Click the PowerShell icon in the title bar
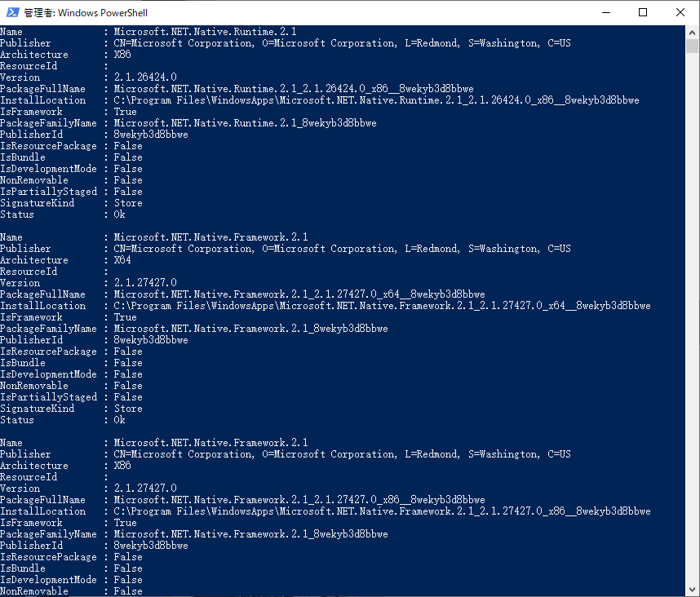Image resolution: width=700 pixels, height=597 pixels. pos(12,12)
